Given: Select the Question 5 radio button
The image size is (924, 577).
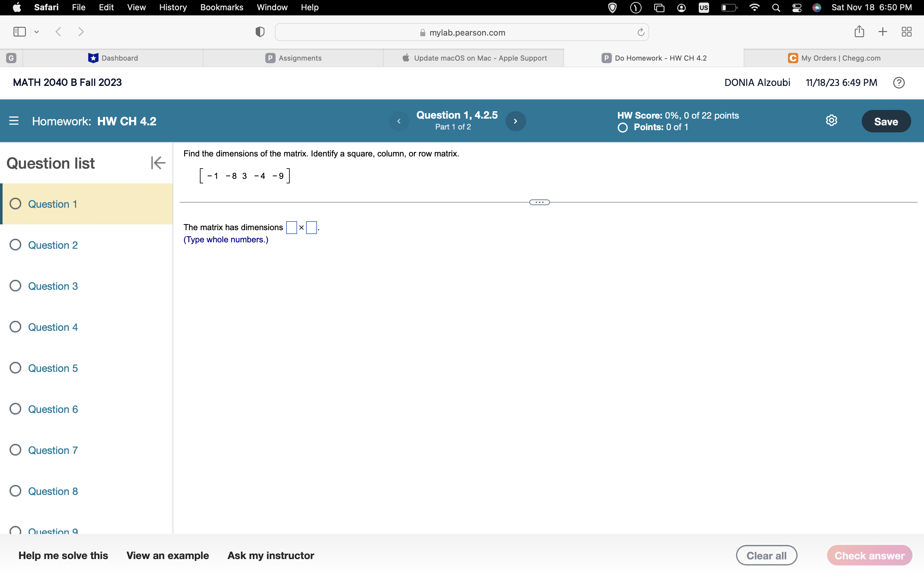Looking at the screenshot, I should click(15, 367).
